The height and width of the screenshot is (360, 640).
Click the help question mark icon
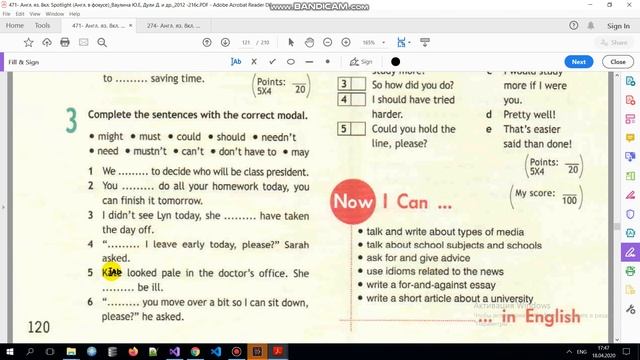tap(573, 25)
